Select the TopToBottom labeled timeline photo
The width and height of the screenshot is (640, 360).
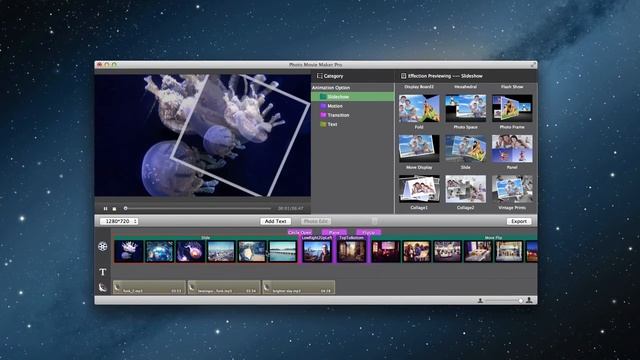click(x=351, y=251)
